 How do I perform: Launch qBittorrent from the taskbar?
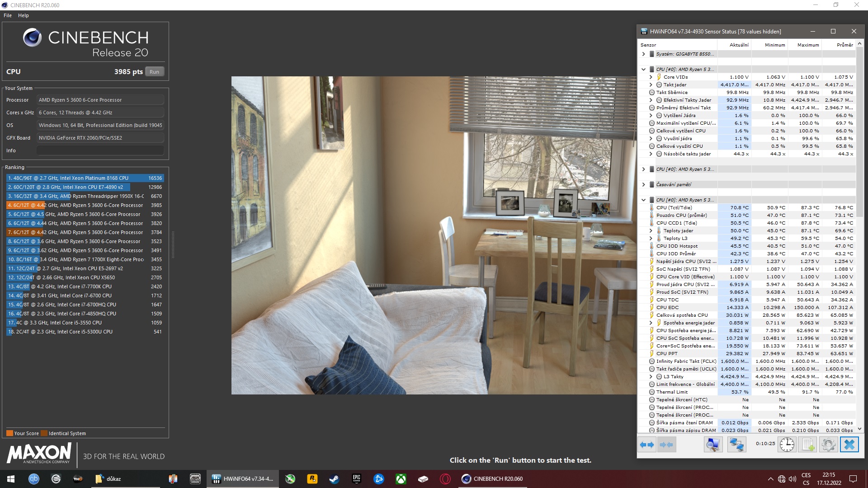click(x=34, y=479)
